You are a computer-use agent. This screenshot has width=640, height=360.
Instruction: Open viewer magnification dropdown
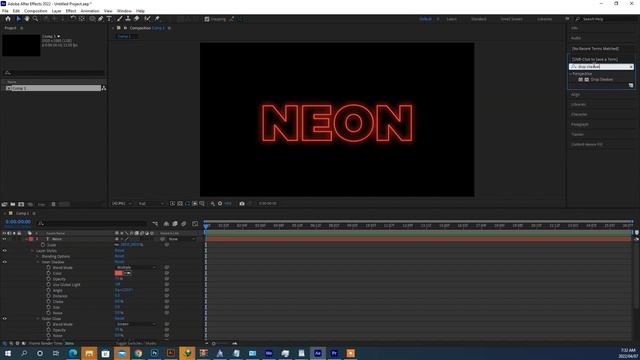coord(122,203)
